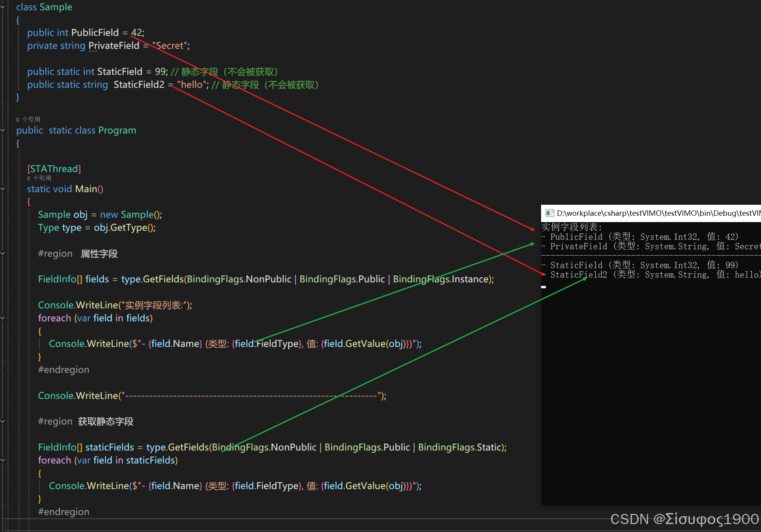Collapse the Main method body
Screen dimensions: 761x532
tap(3, 189)
